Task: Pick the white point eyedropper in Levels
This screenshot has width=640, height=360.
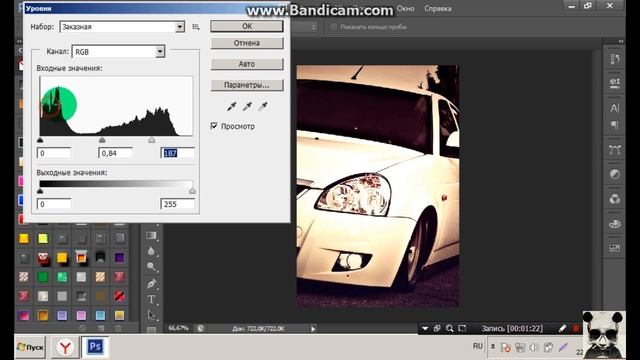Action: pyautogui.click(x=263, y=107)
